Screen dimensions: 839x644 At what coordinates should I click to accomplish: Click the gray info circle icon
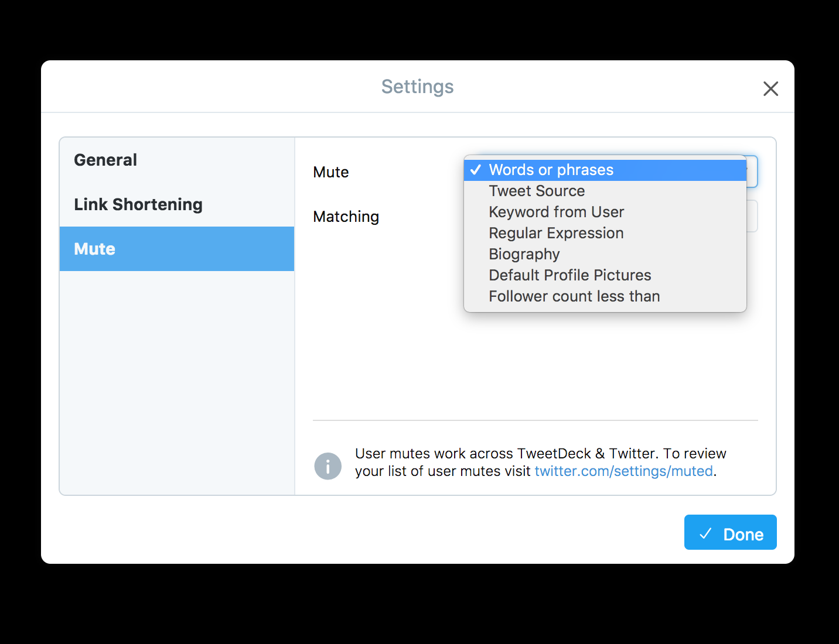coord(328,466)
